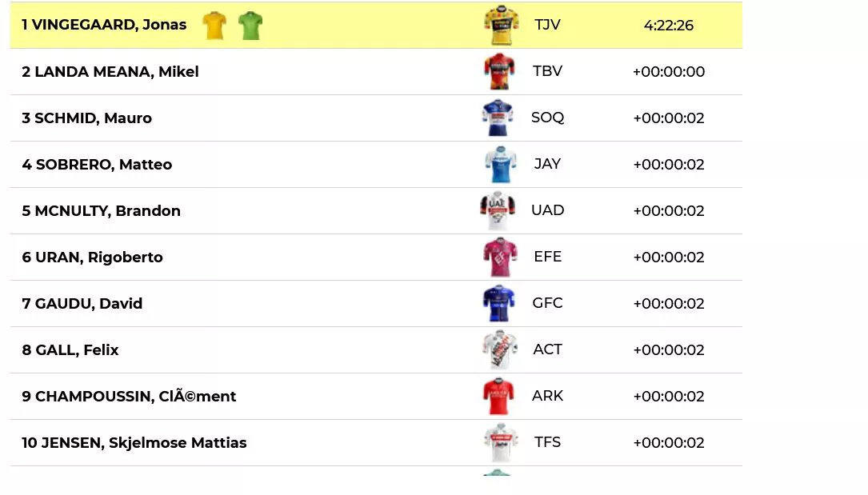The image size is (868, 495).
Task: Click the green points jersey icon
Action: coord(250,26)
